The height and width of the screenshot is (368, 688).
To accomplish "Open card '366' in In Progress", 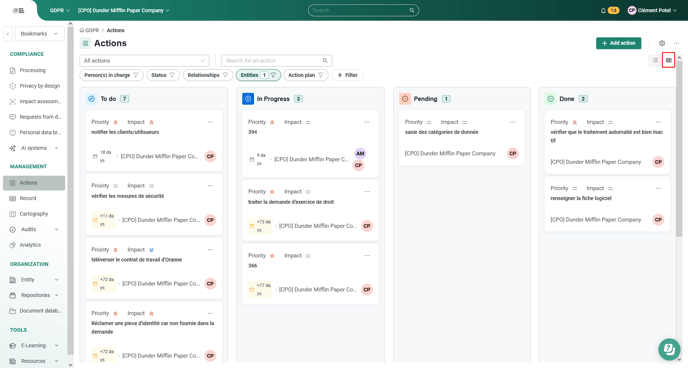I will click(310, 275).
